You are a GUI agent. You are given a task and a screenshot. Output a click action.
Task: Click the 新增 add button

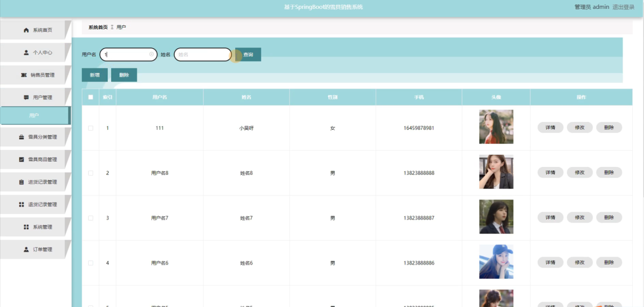pos(95,75)
